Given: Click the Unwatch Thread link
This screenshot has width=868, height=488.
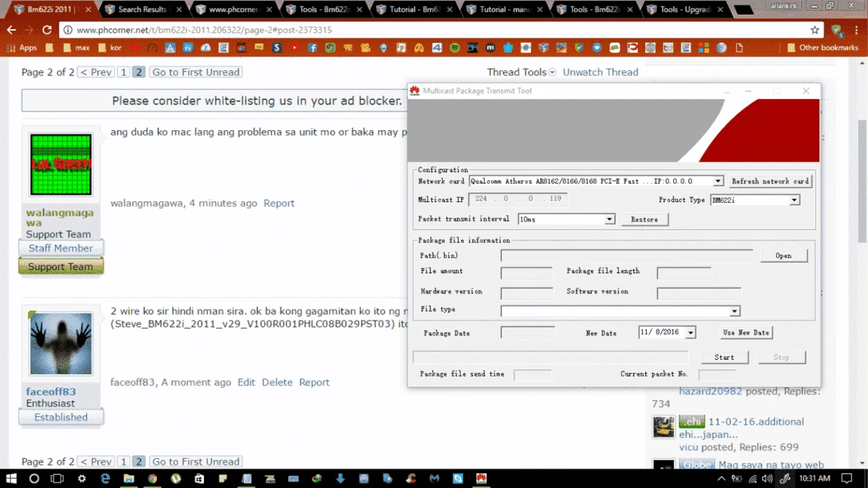Looking at the screenshot, I should click(x=600, y=72).
